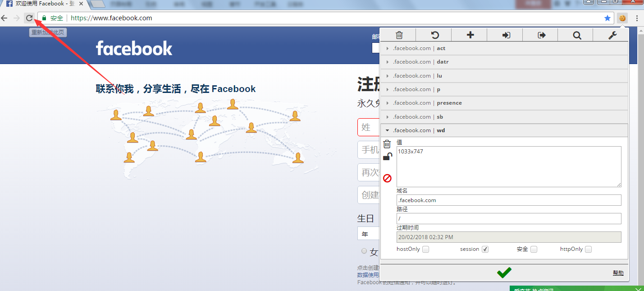Open a new tab with the new-tab button
The width and height of the screenshot is (644, 291).
point(98,4)
